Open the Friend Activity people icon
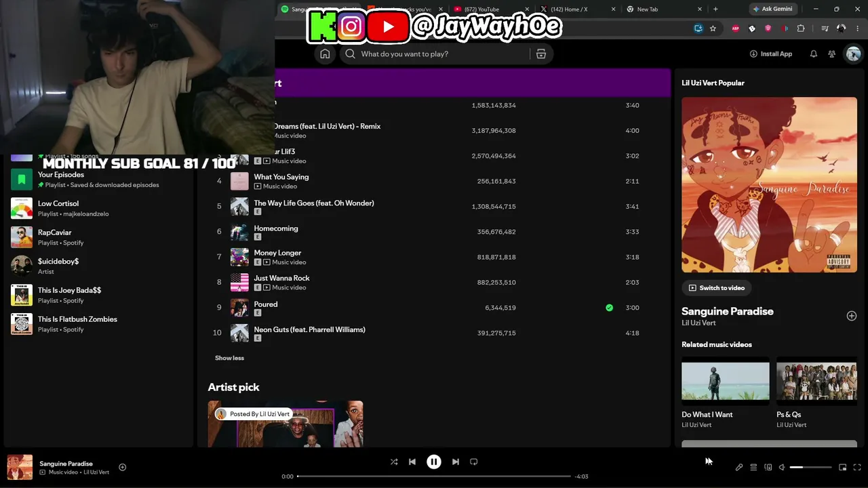Image resolution: width=868 pixels, height=488 pixels. pyautogui.click(x=832, y=54)
